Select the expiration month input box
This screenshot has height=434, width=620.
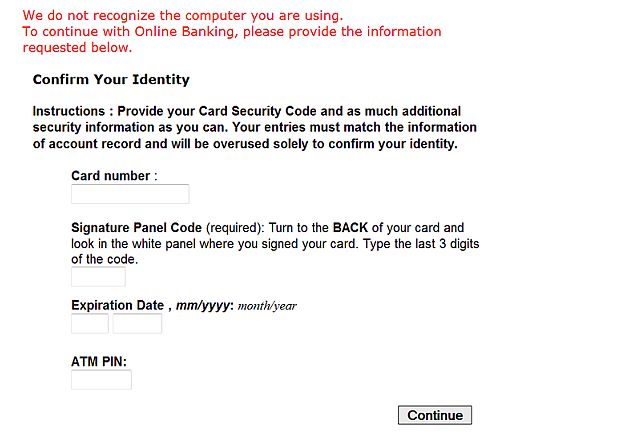[90, 324]
